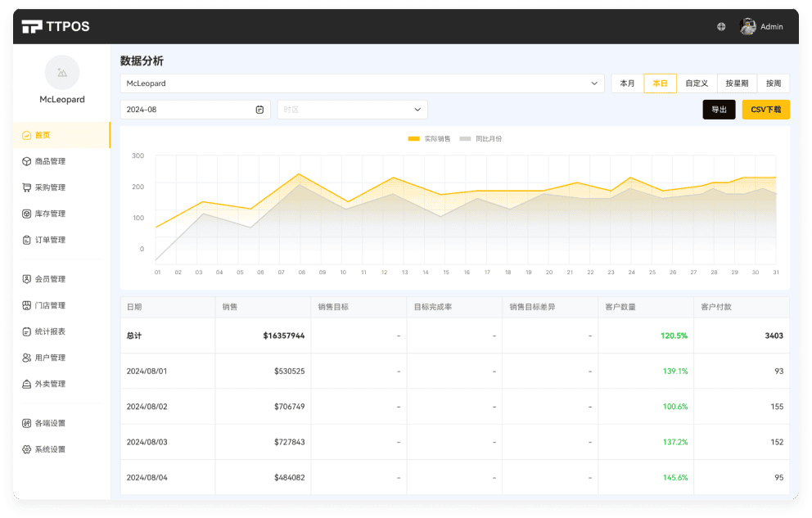Click the 采购管理 shopping cart icon

pos(27,187)
